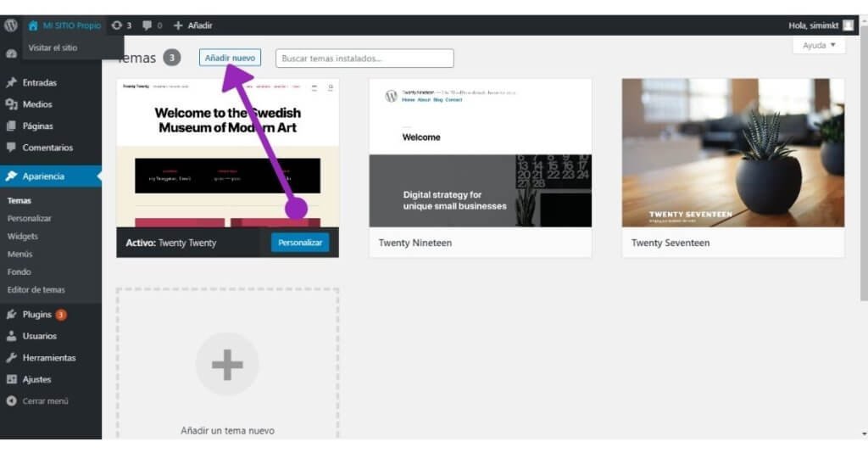Click the plug icon next to Plugins
This screenshot has height=453, width=868.
(11, 315)
